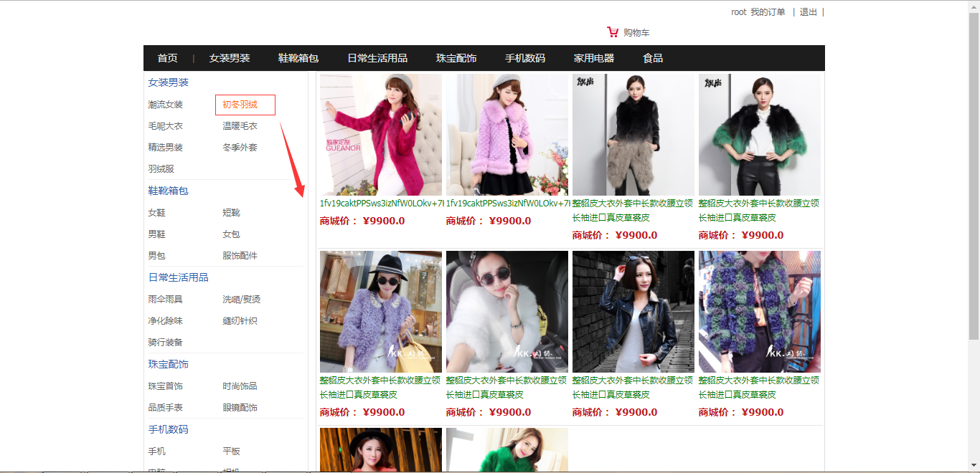
Task: Go to 首页 in the navigation bar
Action: coord(168,58)
